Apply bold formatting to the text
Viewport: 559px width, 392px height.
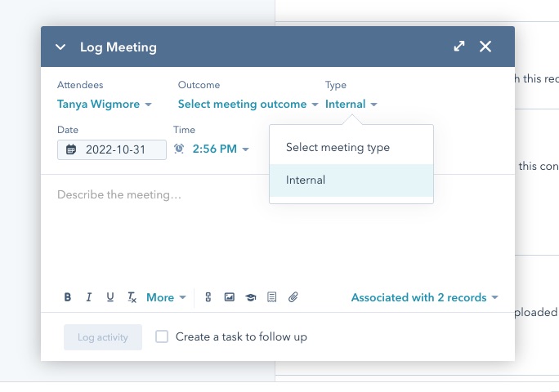[68, 298]
